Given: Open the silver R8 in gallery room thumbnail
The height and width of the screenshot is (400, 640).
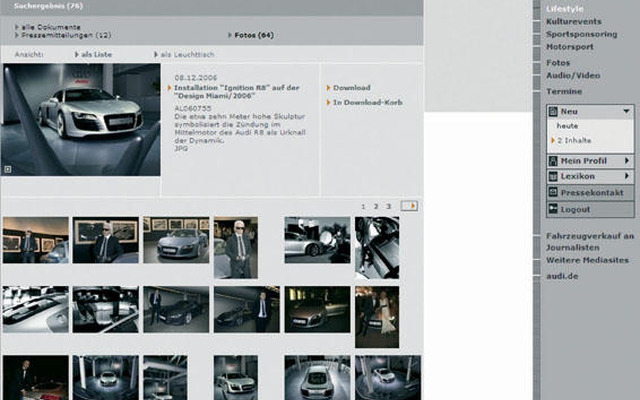Looking at the screenshot, I should pyautogui.click(x=176, y=240).
